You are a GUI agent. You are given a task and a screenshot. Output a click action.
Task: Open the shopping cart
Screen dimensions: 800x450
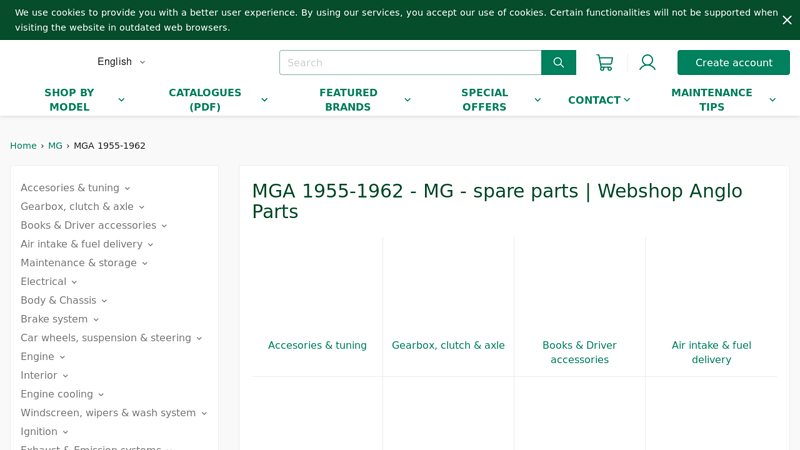click(605, 63)
